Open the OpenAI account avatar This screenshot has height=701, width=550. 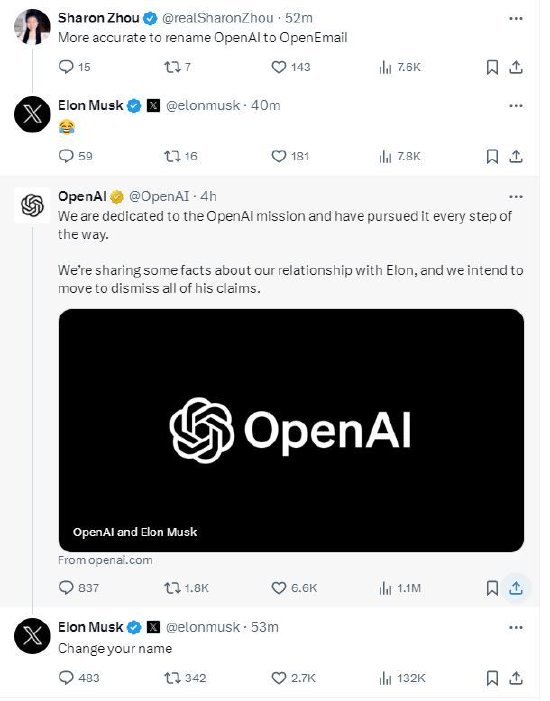pos(32,205)
